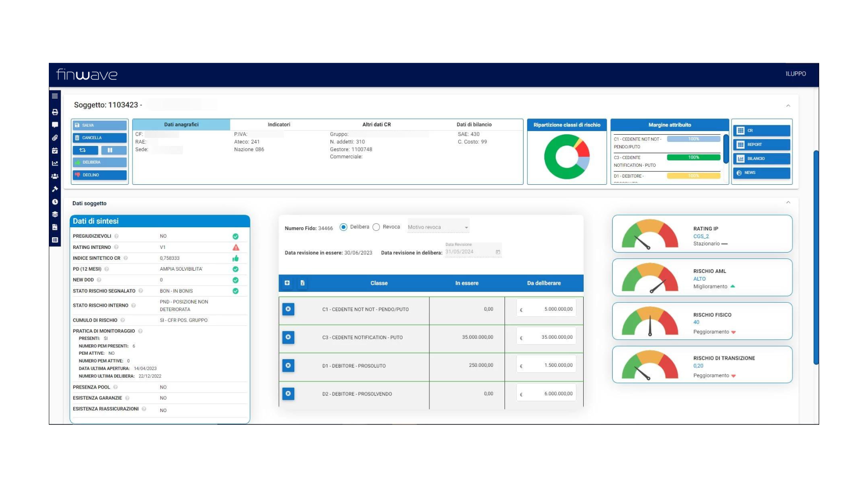Switch to the Indicatori tab
Viewport: 868px width, 488px height.
pos(278,124)
